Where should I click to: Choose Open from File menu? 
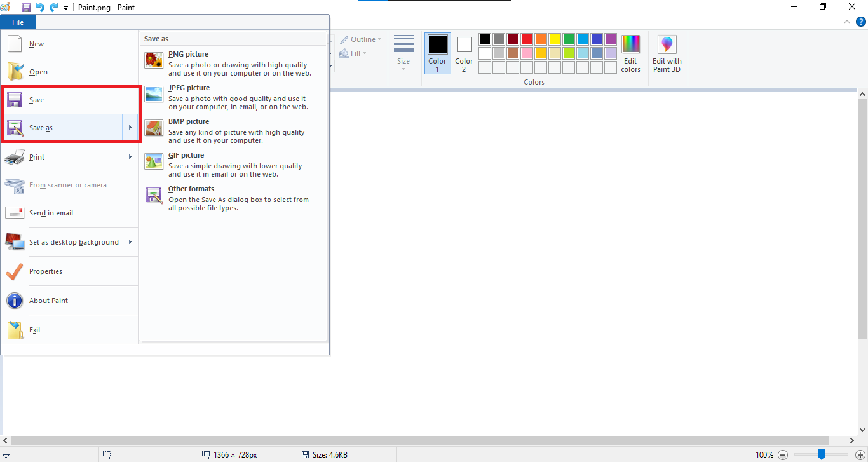69,72
